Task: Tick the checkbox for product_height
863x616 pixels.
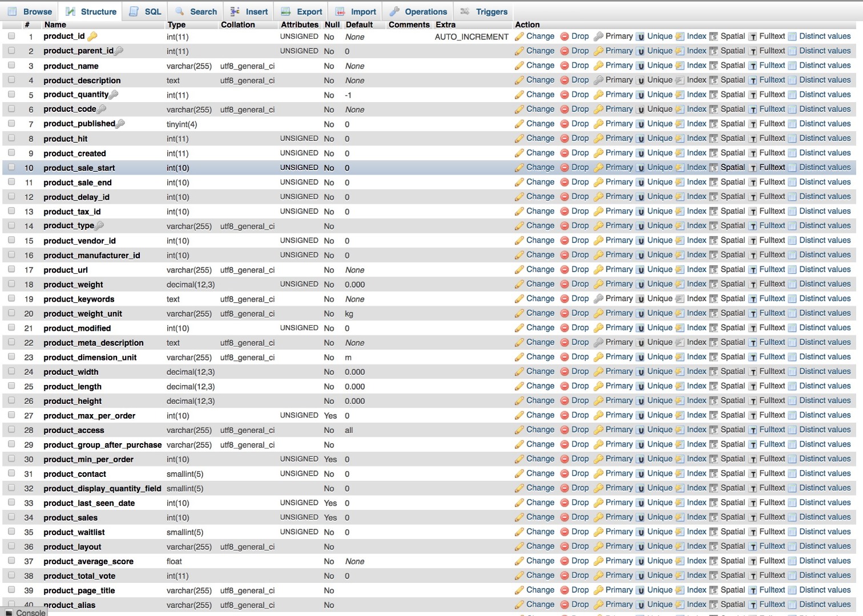Action: 11,400
